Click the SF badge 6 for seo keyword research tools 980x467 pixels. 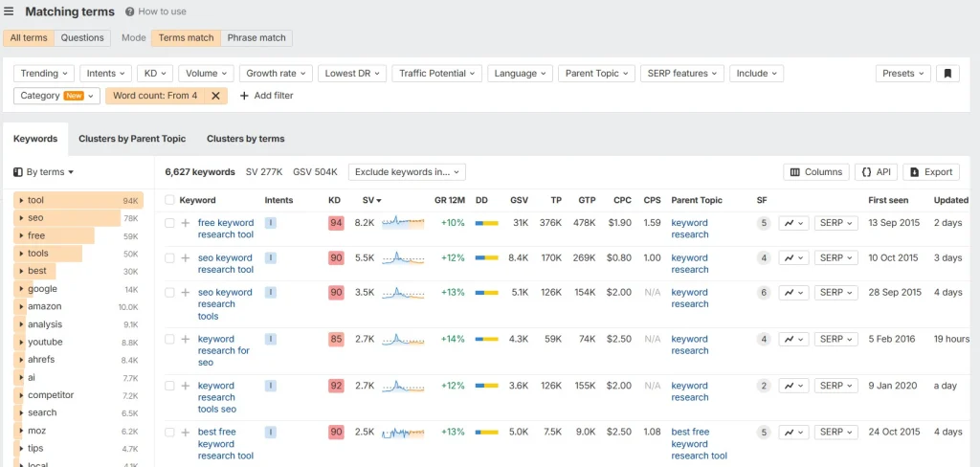[763, 293]
